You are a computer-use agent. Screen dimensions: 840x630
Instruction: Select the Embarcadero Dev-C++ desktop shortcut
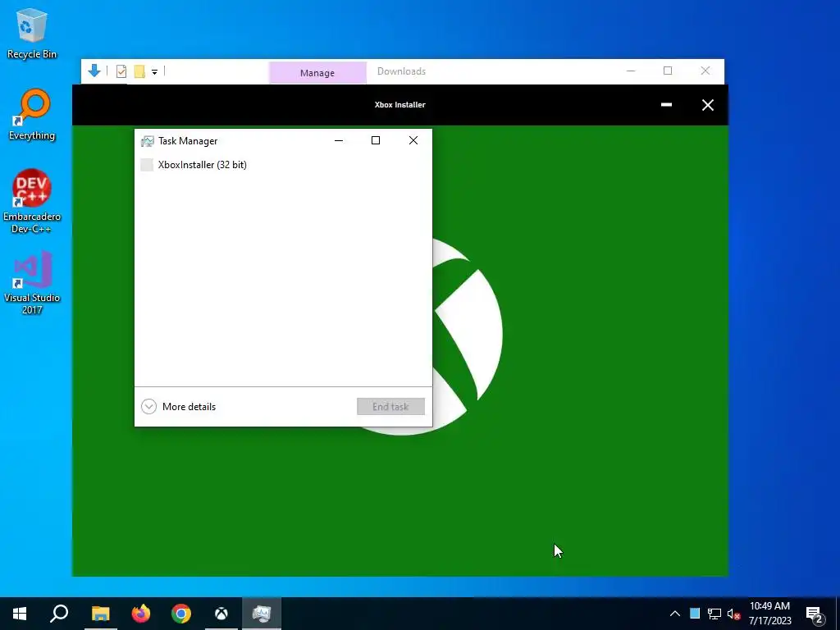click(x=32, y=202)
